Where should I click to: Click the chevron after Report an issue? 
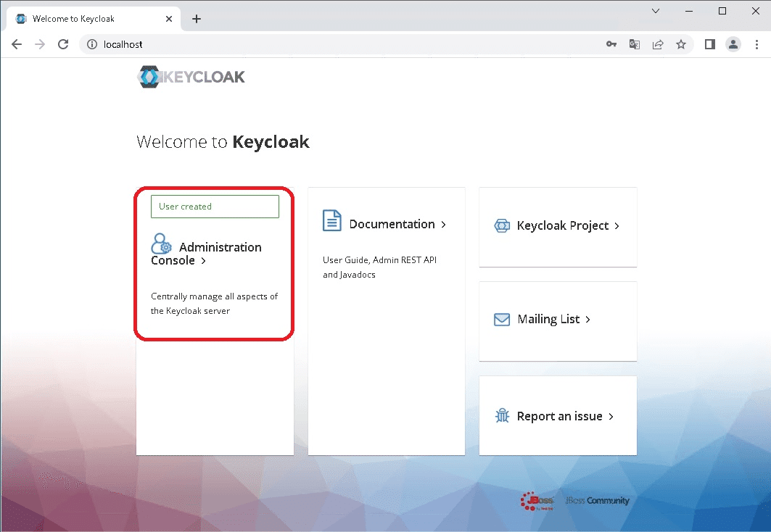click(611, 417)
